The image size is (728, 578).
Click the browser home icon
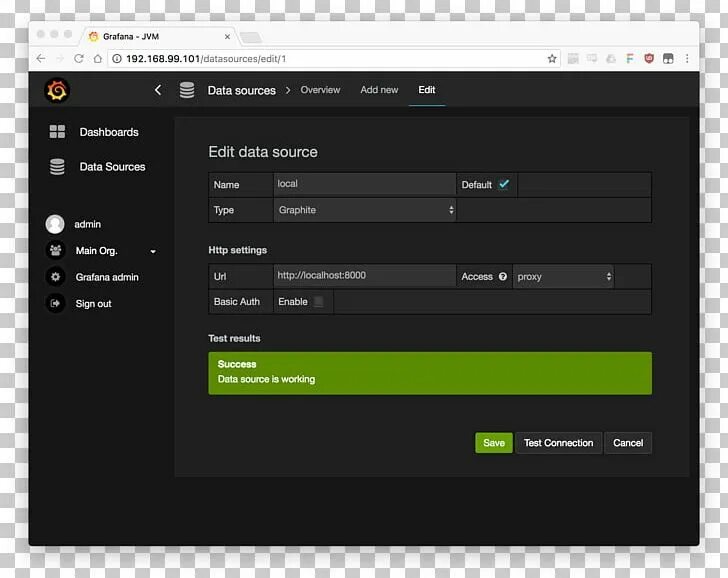tap(98, 58)
